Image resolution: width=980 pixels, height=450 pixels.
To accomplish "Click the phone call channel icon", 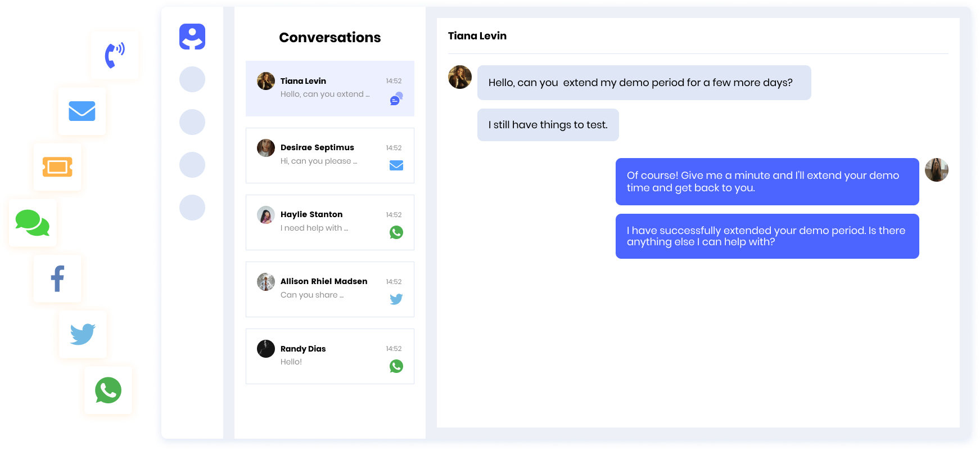I will [x=115, y=55].
